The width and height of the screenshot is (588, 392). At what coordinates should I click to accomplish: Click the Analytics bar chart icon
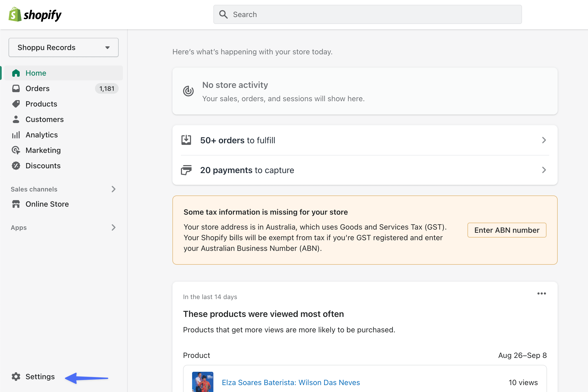point(16,134)
